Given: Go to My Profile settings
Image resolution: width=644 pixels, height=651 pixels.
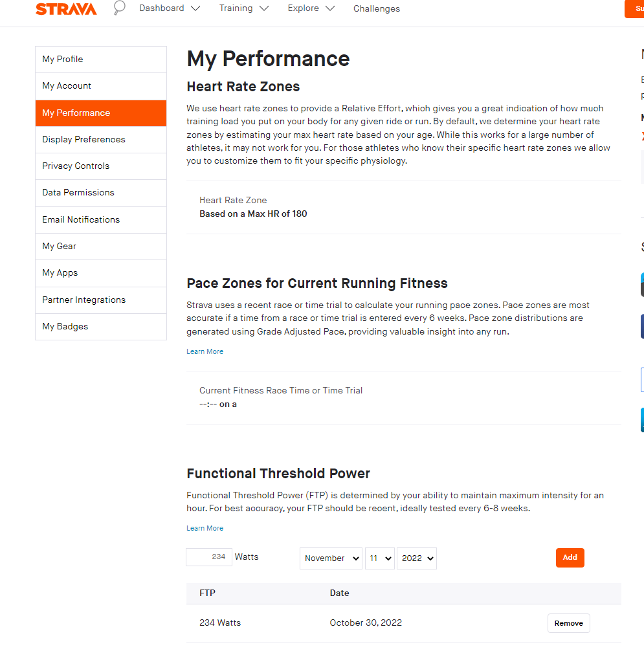Looking at the screenshot, I should click(63, 59).
